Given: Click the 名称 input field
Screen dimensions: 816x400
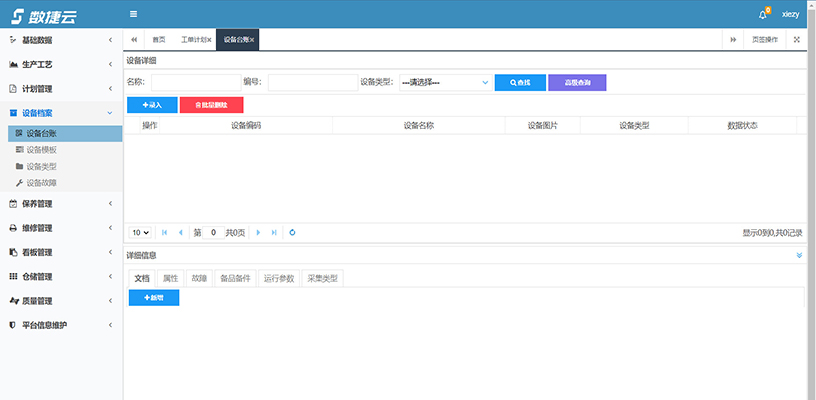Looking at the screenshot, I should 194,82.
